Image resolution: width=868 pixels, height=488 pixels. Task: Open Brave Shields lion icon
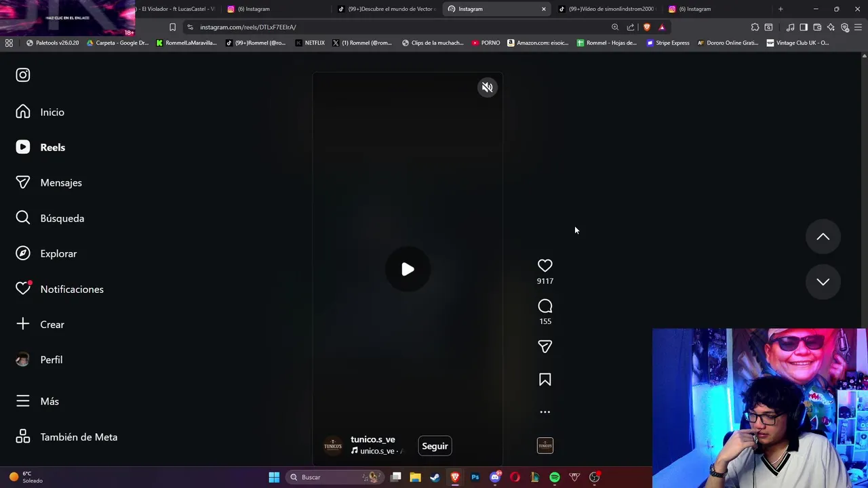[646, 27]
